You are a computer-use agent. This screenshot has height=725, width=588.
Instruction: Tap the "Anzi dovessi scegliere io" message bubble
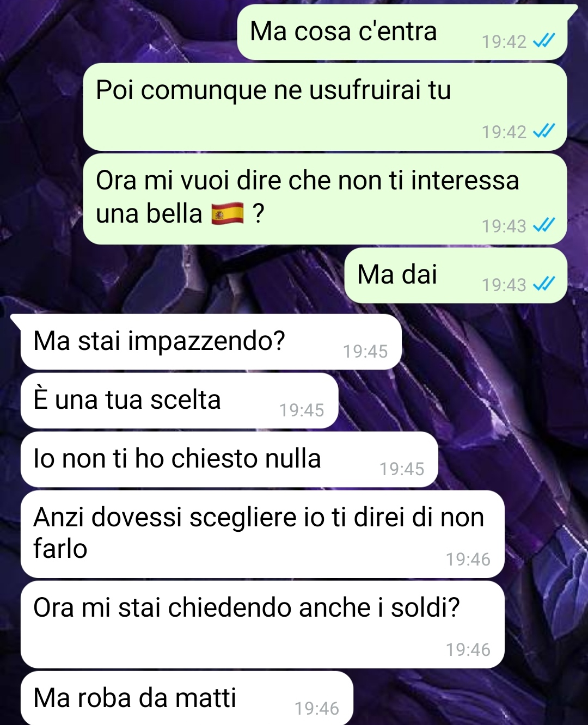[x=262, y=534]
